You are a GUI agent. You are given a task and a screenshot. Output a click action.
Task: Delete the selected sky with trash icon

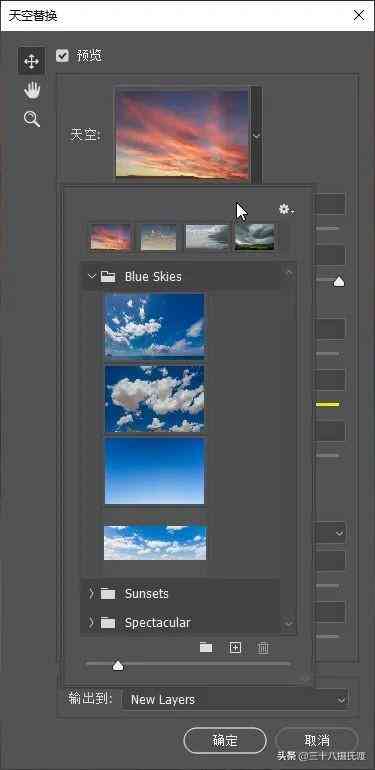[263, 648]
